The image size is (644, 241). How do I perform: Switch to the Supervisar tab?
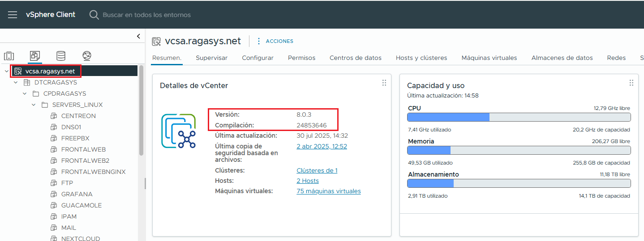pyautogui.click(x=212, y=58)
